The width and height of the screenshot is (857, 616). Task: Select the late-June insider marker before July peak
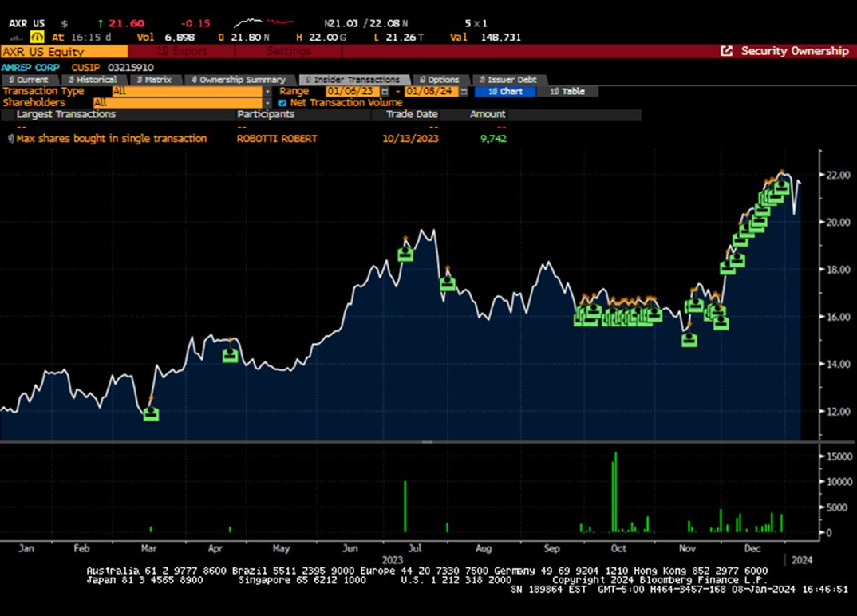(405, 254)
